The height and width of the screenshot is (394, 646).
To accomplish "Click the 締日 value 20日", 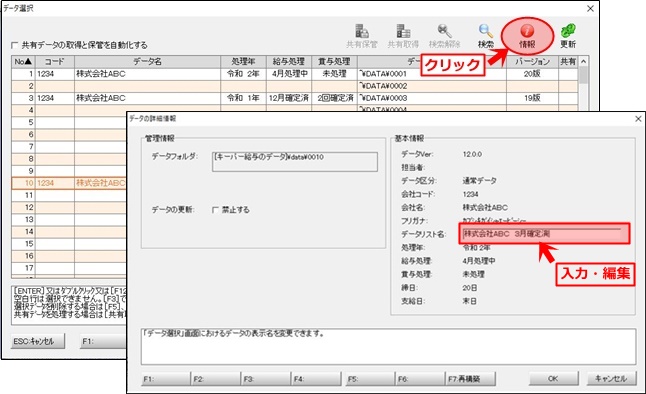I will (470, 288).
